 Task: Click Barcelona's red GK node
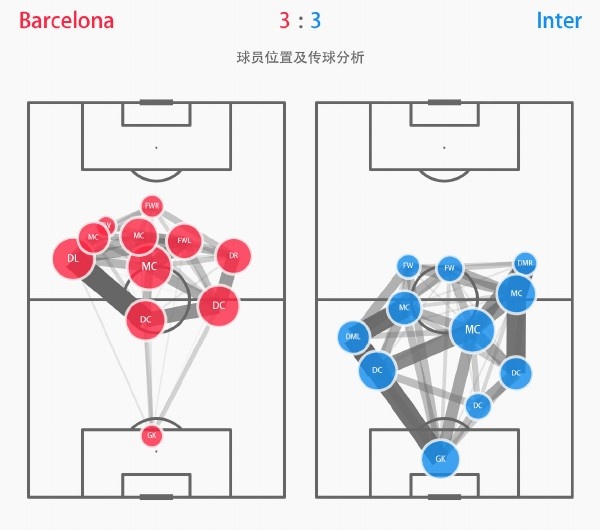[x=152, y=435]
